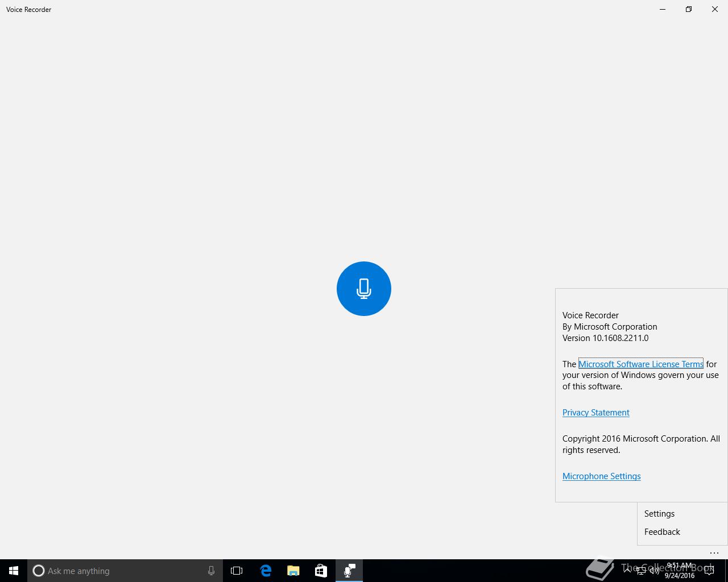Click the three-dot more options button
This screenshot has width=728, height=582.
coord(714,552)
